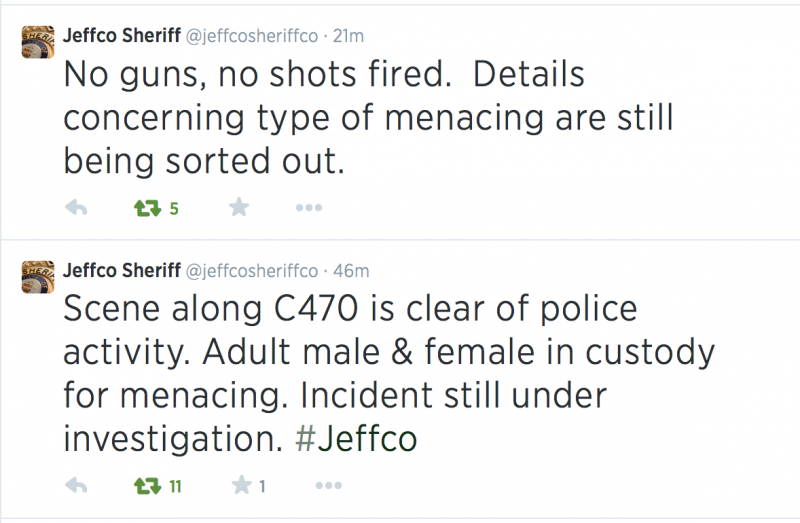Click the @jeffcosheriffco handle on the first tweet
The width and height of the screenshot is (800, 523).
pos(251,36)
